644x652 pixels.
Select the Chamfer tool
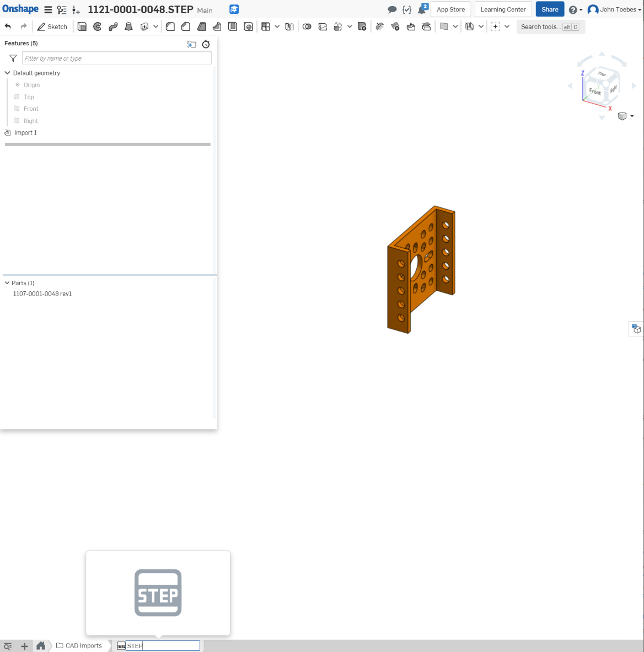[186, 26]
